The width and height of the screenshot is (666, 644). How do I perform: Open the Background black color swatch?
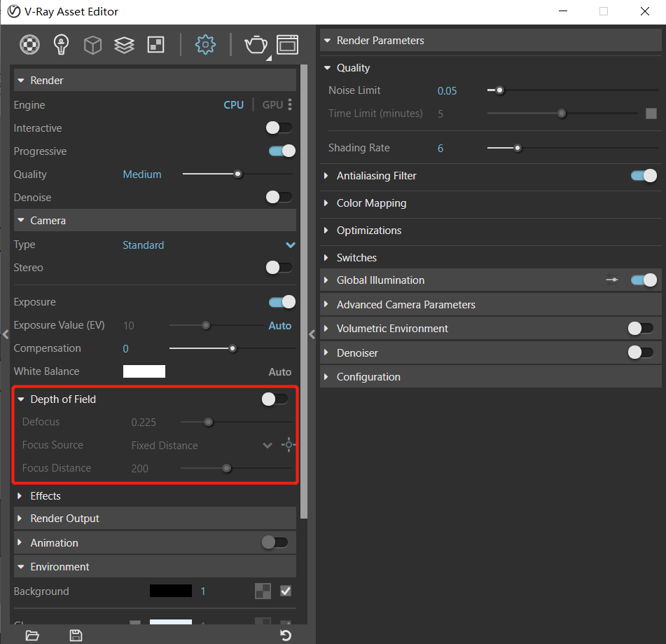pyautogui.click(x=171, y=591)
